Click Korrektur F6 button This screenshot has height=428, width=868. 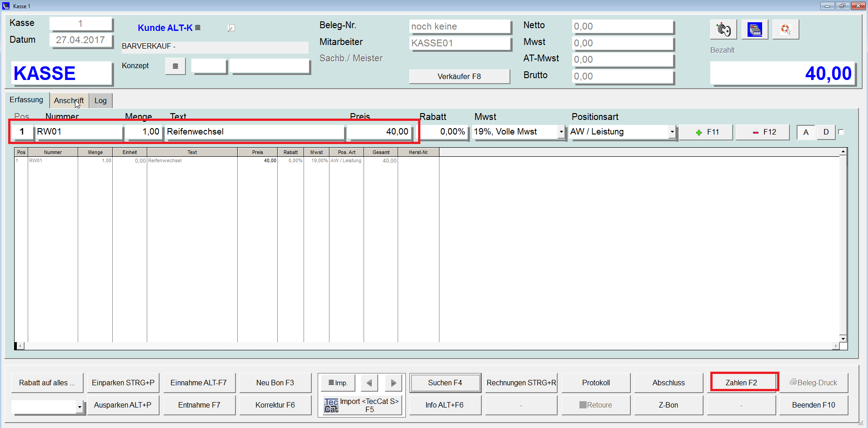tap(275, 405)
